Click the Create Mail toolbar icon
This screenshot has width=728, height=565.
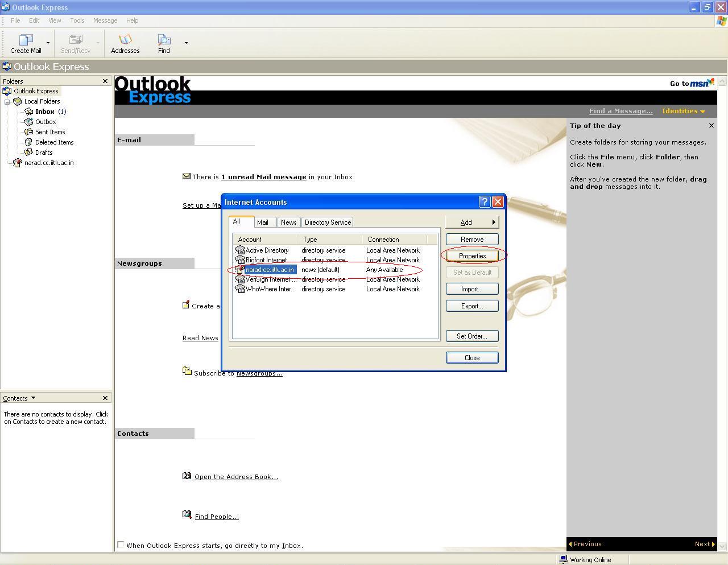point(26,40)
